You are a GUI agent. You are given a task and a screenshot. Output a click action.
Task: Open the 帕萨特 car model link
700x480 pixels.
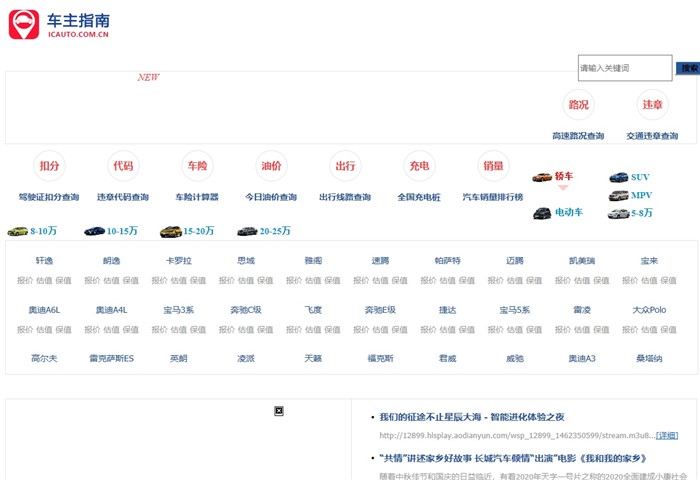(x=447, y=260)
